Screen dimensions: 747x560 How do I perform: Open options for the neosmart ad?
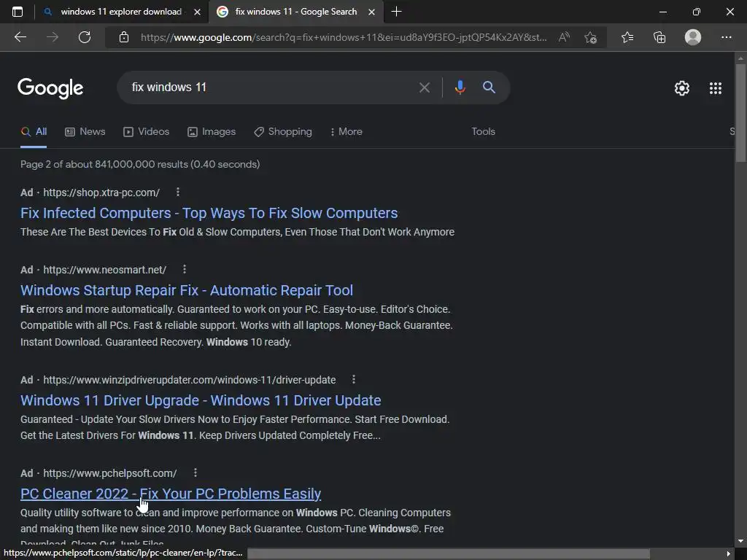(185, 269)
